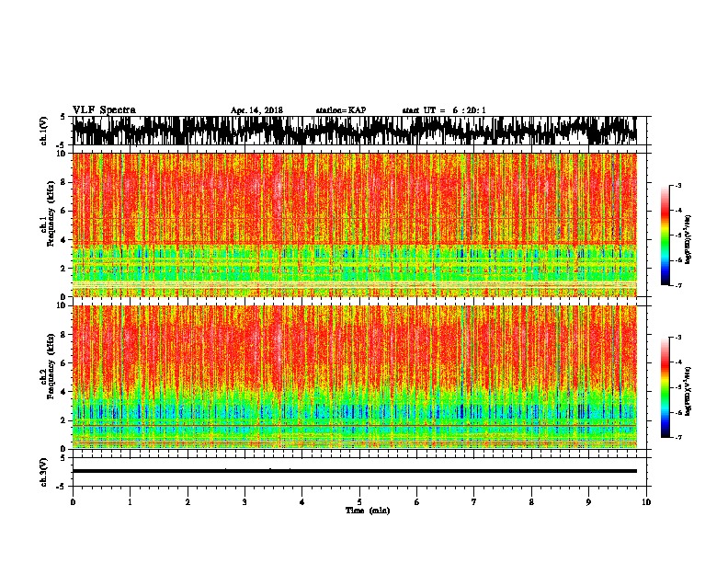Image resolution: width=728 pixels, height=563 pixels.
Task: Click the "Time (min)" x-axis label
Action: point(368,511)
